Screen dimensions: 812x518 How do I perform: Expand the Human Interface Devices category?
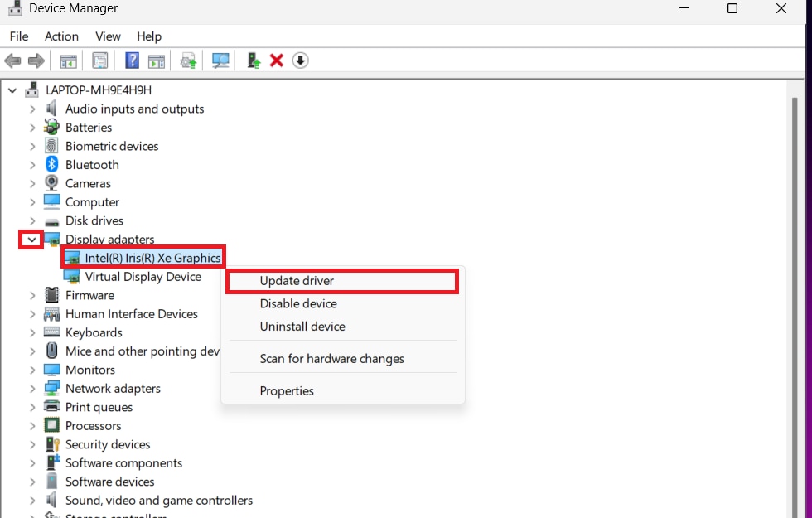[x=32, y=314]
